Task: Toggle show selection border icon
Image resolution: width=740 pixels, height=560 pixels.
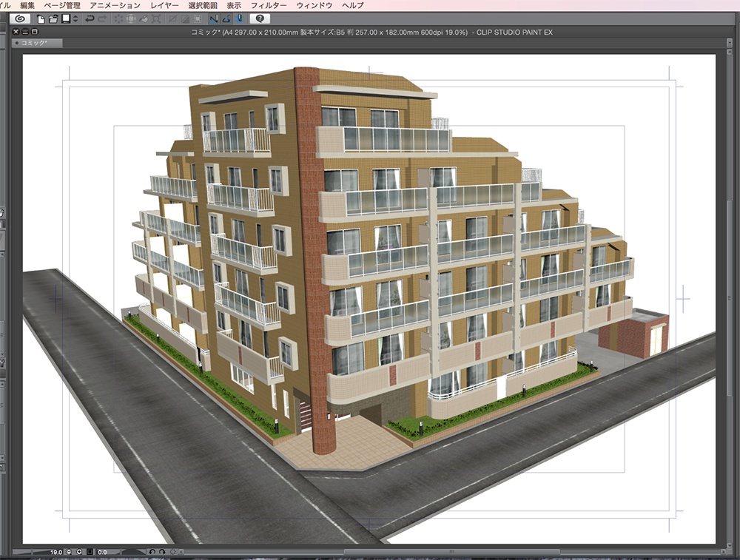Action: [198, 19]
